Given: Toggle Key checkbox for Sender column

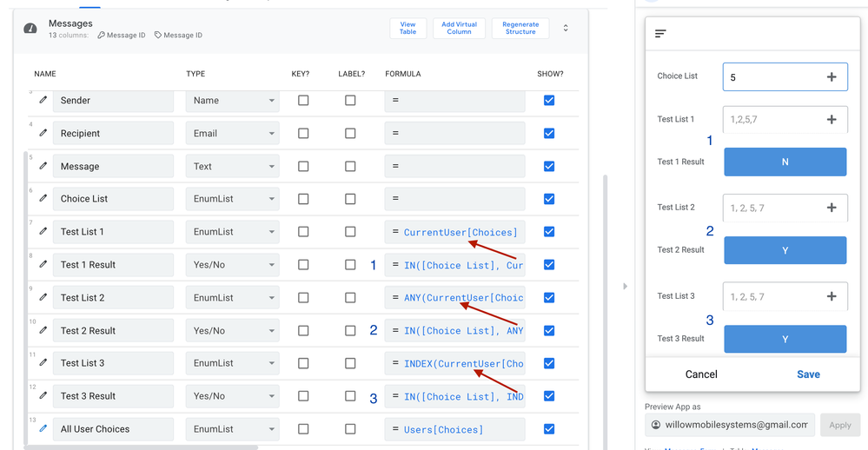Looking at the screenshot, I should pyautogui.click(x=303, y=100).
